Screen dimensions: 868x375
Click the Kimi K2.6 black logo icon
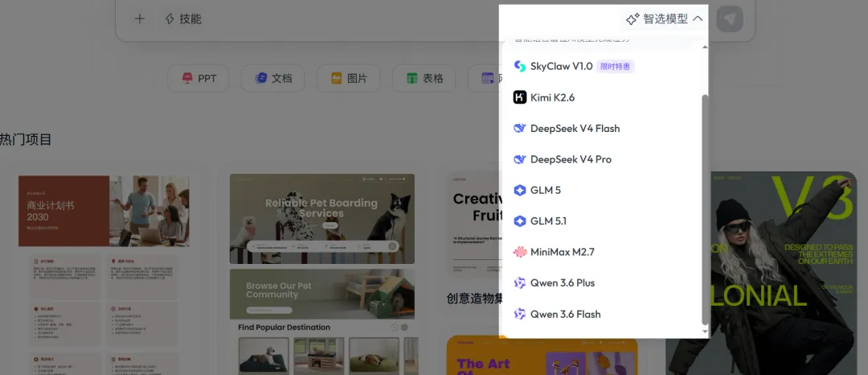point(520,97)
